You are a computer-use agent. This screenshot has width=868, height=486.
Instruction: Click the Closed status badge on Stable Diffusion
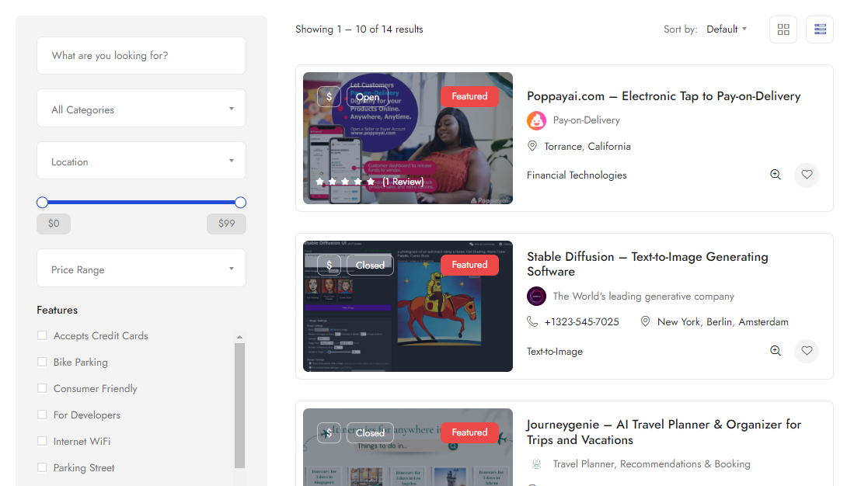[370, 265]
